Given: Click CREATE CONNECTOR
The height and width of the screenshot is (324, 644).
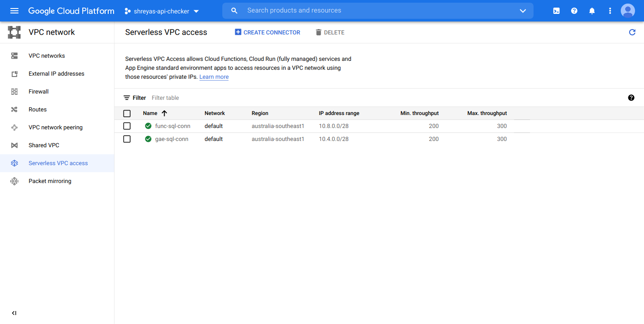Looking at the screenshot, I should 267,32.
